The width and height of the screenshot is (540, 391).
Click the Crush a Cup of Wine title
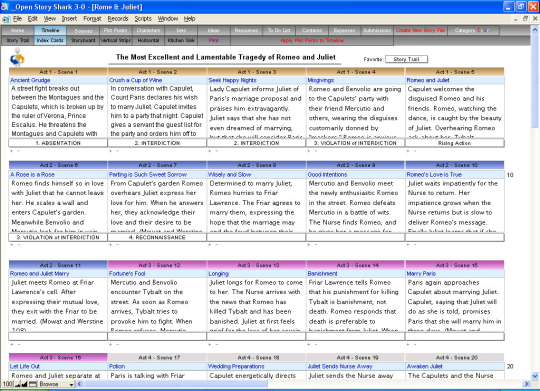click(135, 80)
